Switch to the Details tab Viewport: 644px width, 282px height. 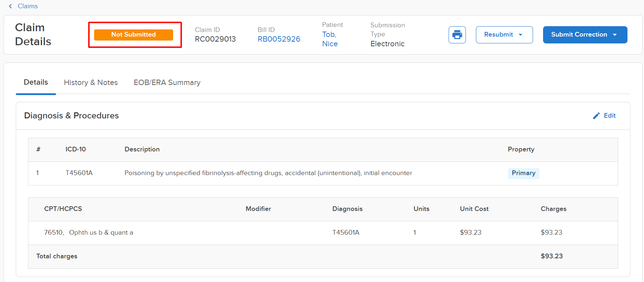36,83
